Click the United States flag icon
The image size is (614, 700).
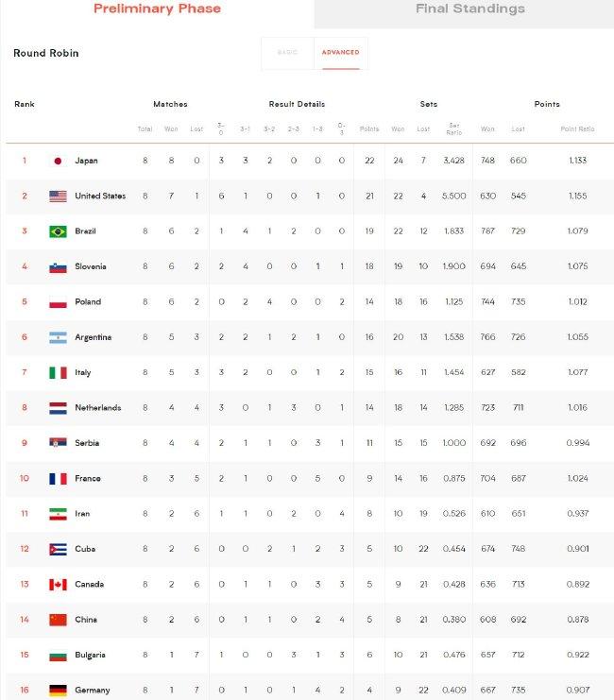coord(58,196)
